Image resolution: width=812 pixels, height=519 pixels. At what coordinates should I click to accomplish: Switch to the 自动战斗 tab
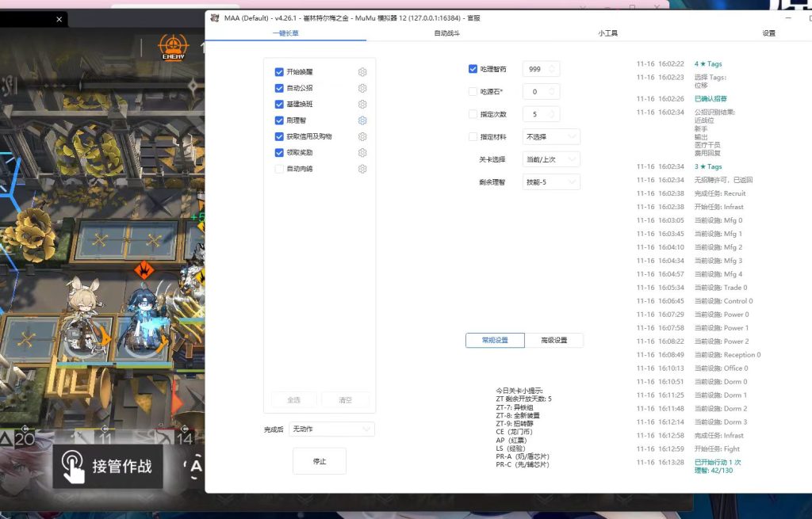tap(446, 33)
